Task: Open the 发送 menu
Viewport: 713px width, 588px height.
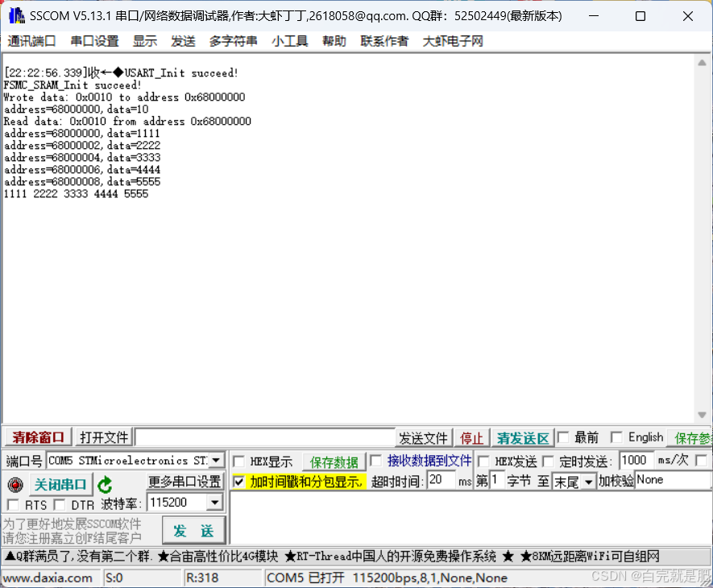Action: tap(183, 41)
